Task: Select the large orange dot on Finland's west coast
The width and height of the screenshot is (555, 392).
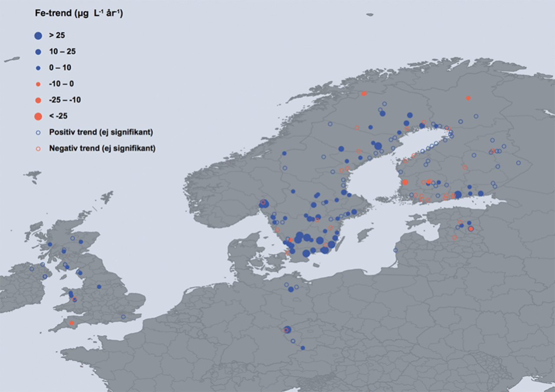Action: pos(405,183)
